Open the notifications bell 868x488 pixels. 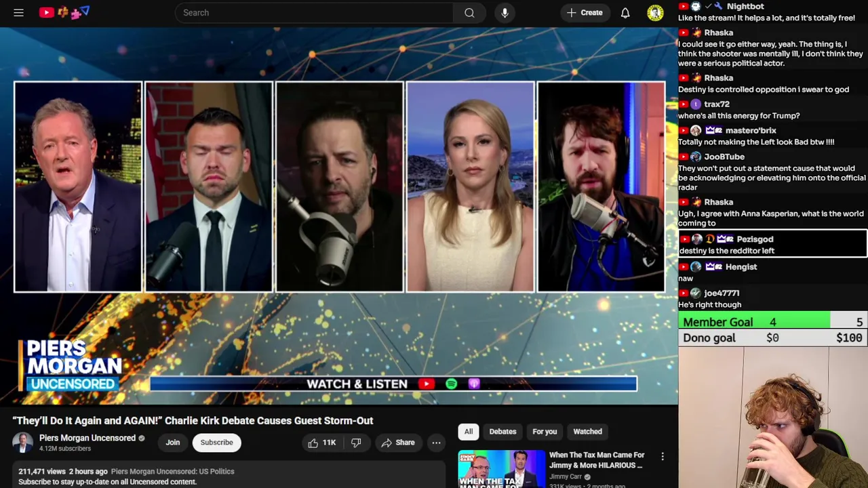(625, 12)
